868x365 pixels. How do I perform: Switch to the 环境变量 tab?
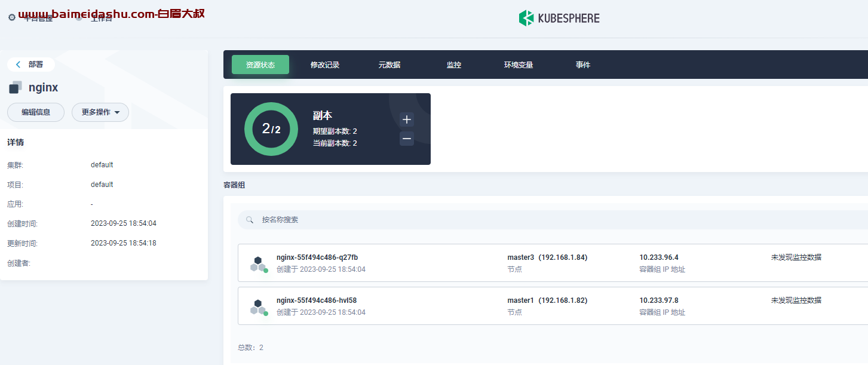coord(519,65)
